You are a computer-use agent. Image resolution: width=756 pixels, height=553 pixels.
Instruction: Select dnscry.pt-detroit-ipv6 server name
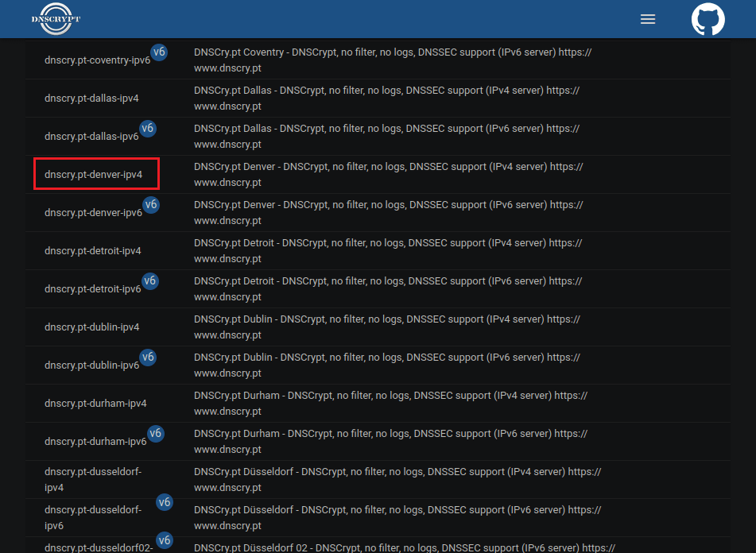pyautogui.click(x=92, y=289)
